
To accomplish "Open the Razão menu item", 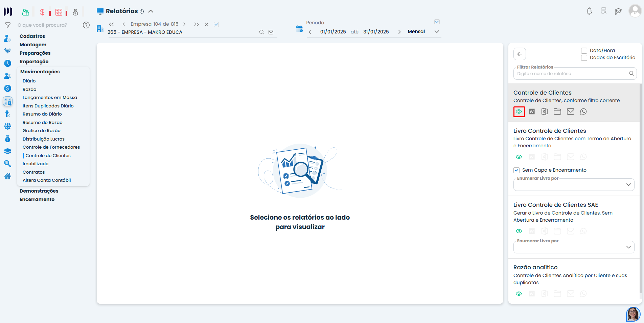I will click(x=29, y=90).
